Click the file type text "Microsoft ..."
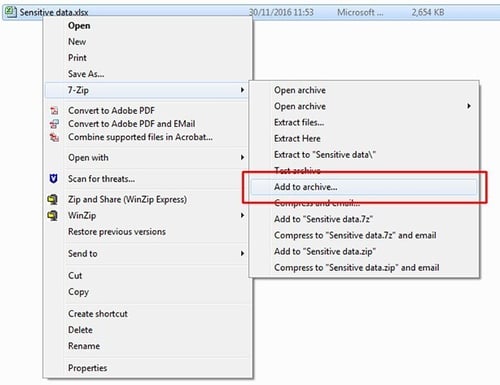The image size is (500, 385). click(x=360, y=12)
